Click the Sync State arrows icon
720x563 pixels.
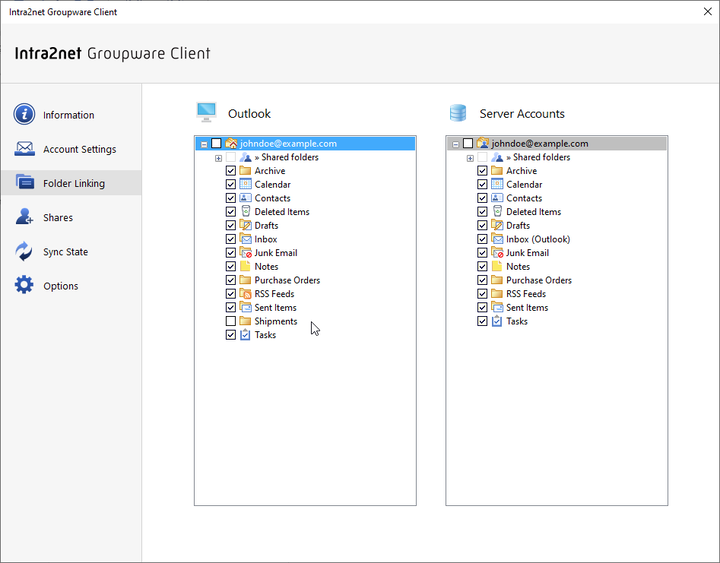click(24, 251)
